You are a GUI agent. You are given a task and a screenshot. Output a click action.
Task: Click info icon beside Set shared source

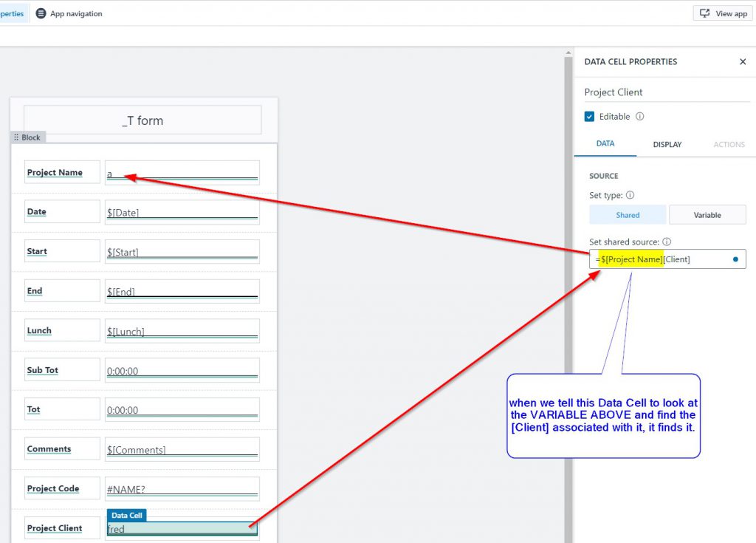[x=667, y=242]
